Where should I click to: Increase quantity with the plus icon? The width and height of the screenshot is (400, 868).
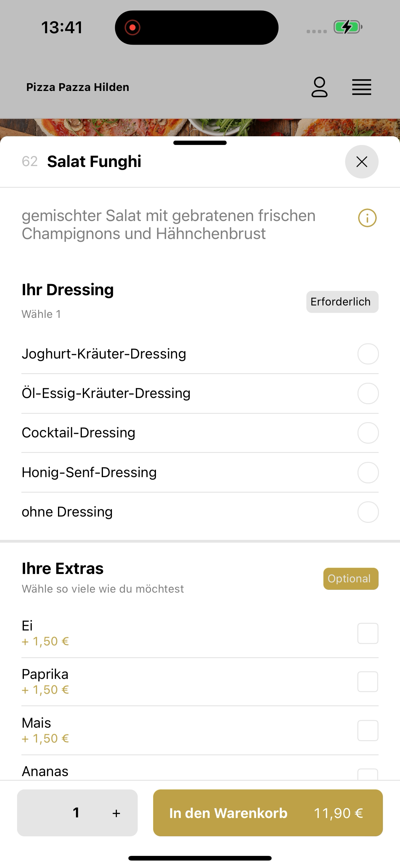pyautogui.click(x=116, y=813)
